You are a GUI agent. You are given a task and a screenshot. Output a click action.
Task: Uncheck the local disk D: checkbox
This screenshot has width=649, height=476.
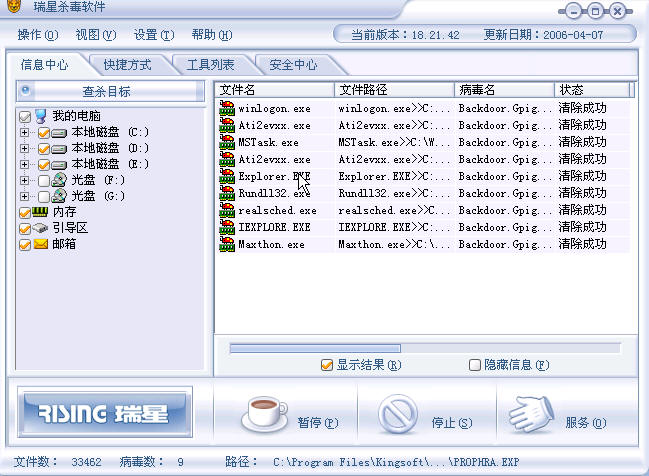point(44,149)
